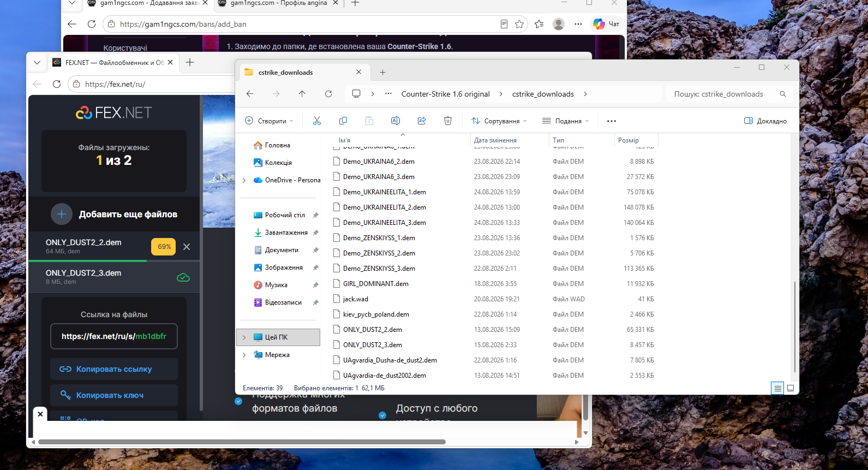Open tab list dropdown in FEX.NET browser

click(37, 62)
